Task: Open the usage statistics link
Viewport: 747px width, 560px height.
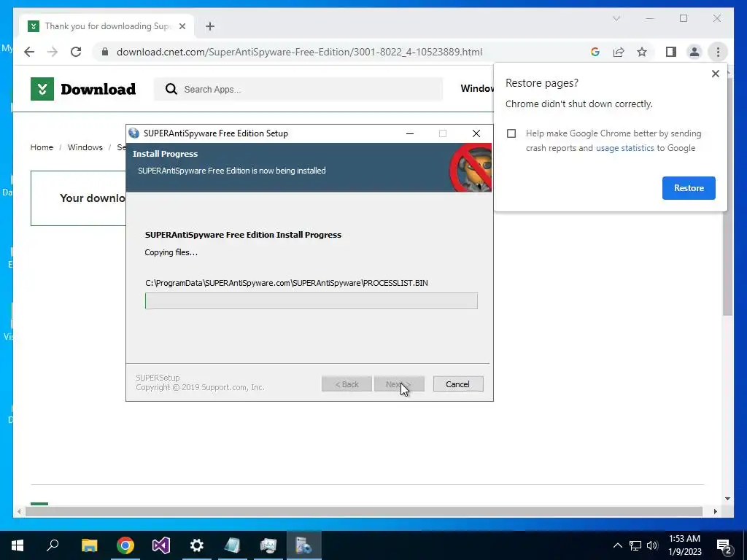Action: click(x=624, y=148)
